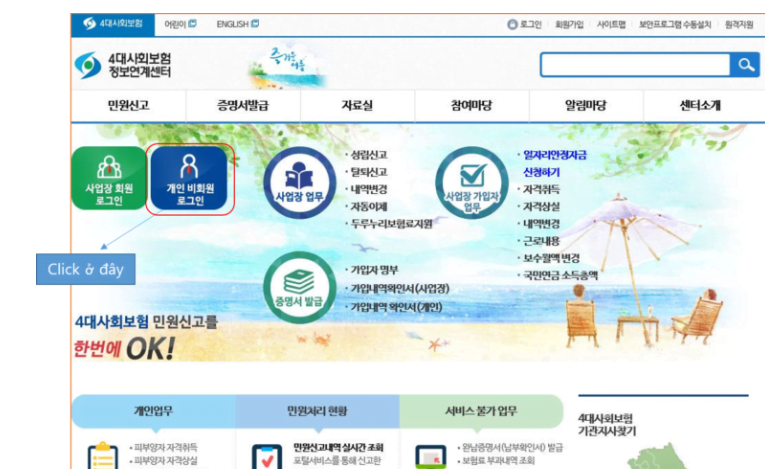765x469 pixels.
Task: Click the green region map
Action: click(659, 458)
